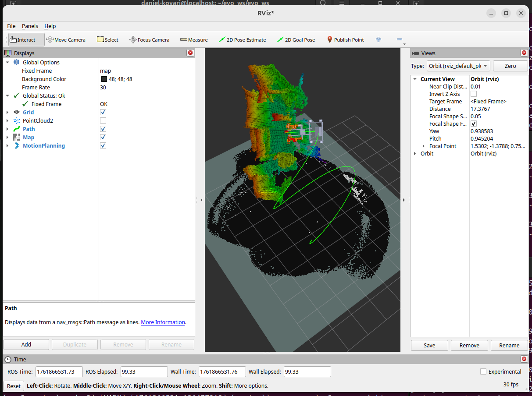Uncheck the MotionPlanning display checkbox
The width and height of the screenshot is (532, 396).
click(x=103, y=145)
